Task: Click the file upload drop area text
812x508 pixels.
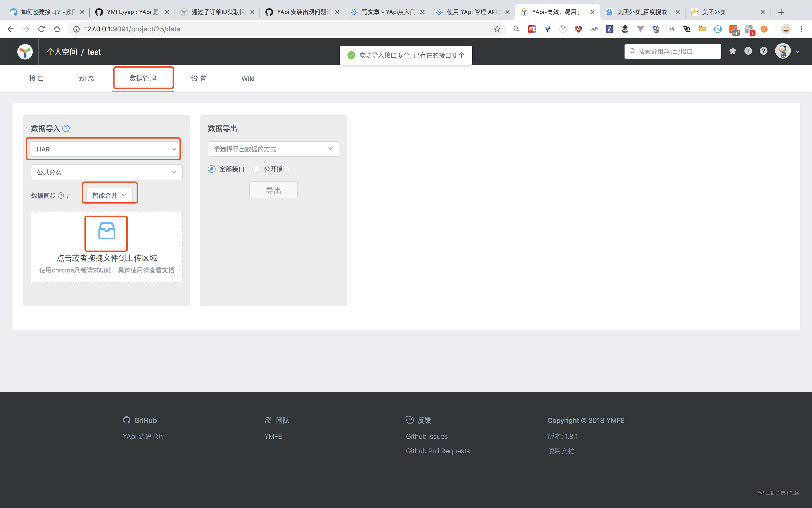Action: coord(107,258)
